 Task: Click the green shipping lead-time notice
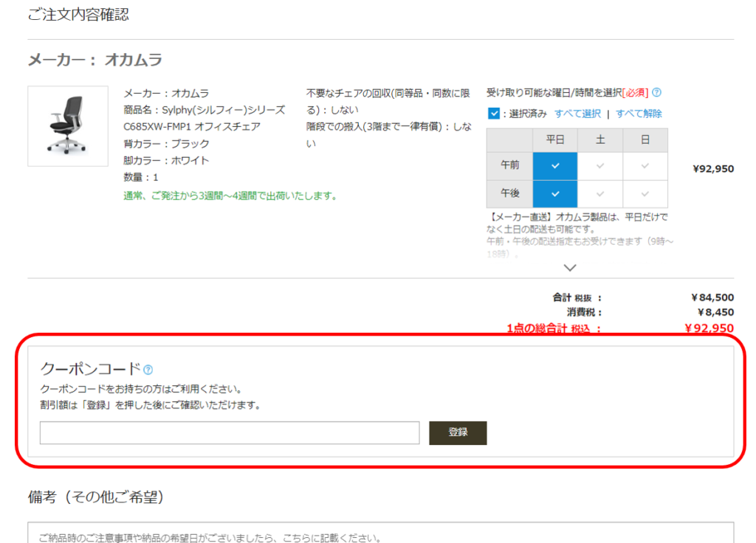232,196
